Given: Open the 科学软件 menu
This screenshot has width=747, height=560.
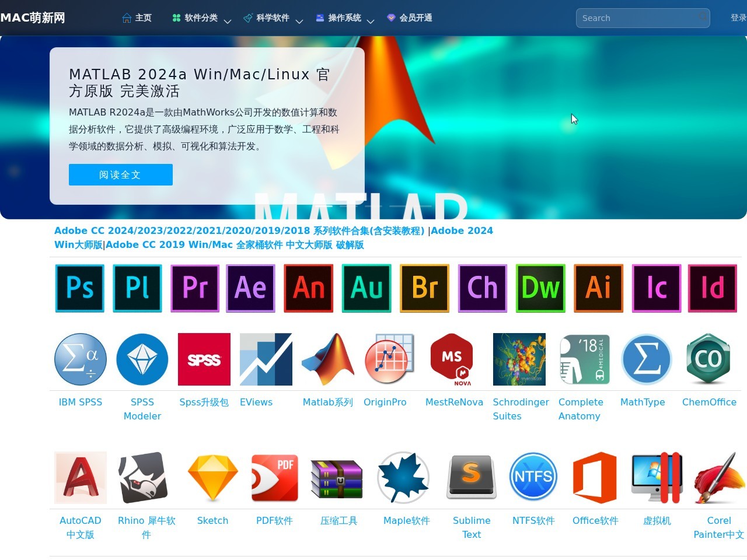Looking at the screenshot, I should (266, 18).
